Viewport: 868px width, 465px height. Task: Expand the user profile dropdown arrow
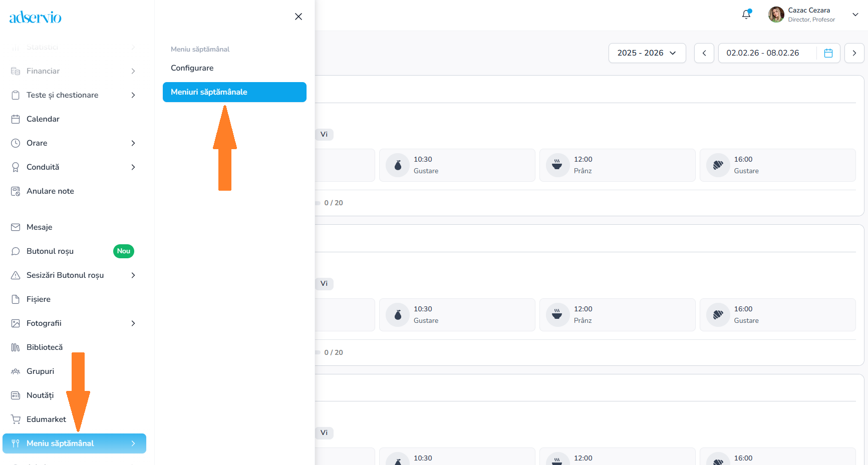coord(855,15)
